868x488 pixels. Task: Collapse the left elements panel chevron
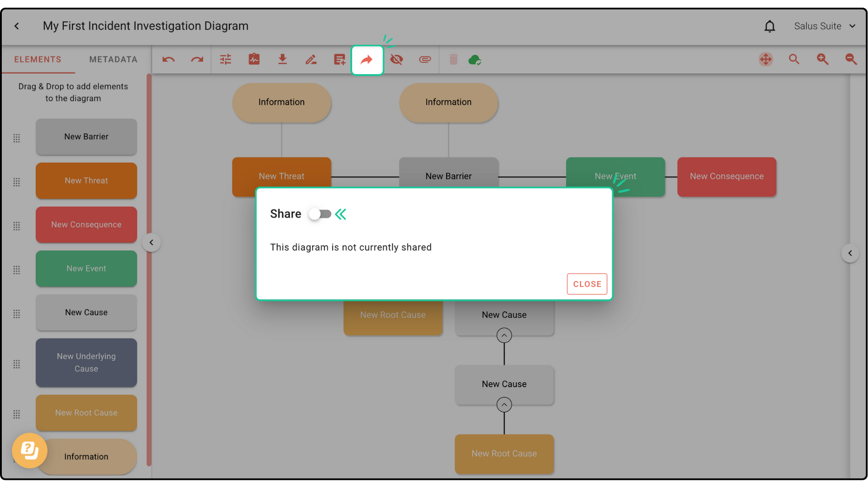point(151,243)
